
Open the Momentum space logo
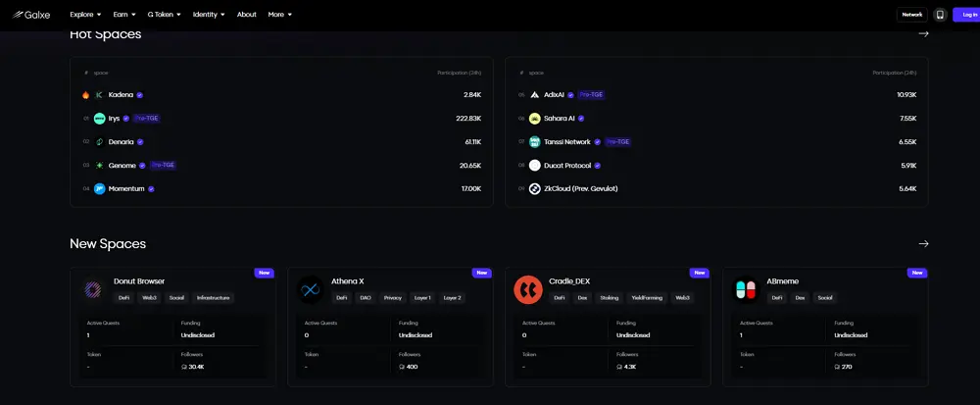99,188
